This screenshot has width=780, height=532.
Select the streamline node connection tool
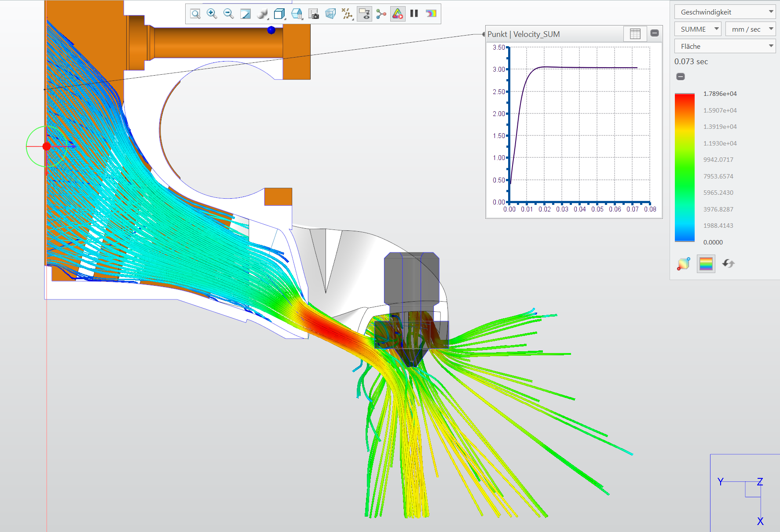click(381, 14)
